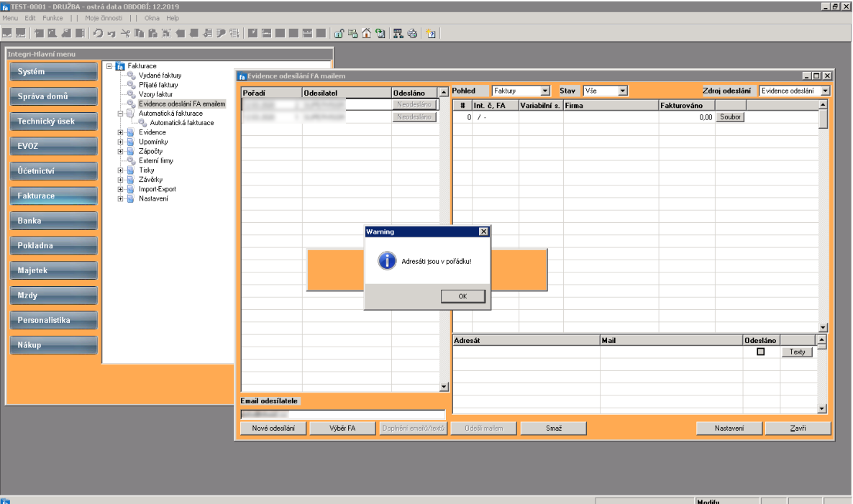This screenshot has width=853, height=504.
Task: Click the Smaž button
Action: click(x=553, y=429)
